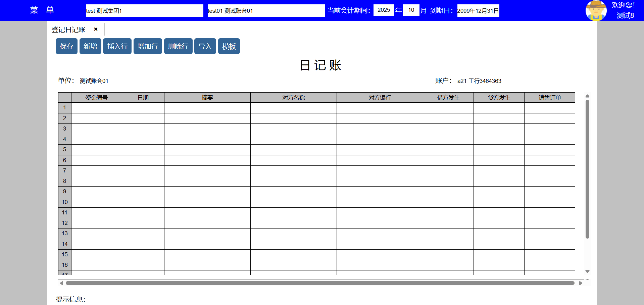Click the 插入行 button
This screenshot has width=644, height=305.
(x=117, y=46)
